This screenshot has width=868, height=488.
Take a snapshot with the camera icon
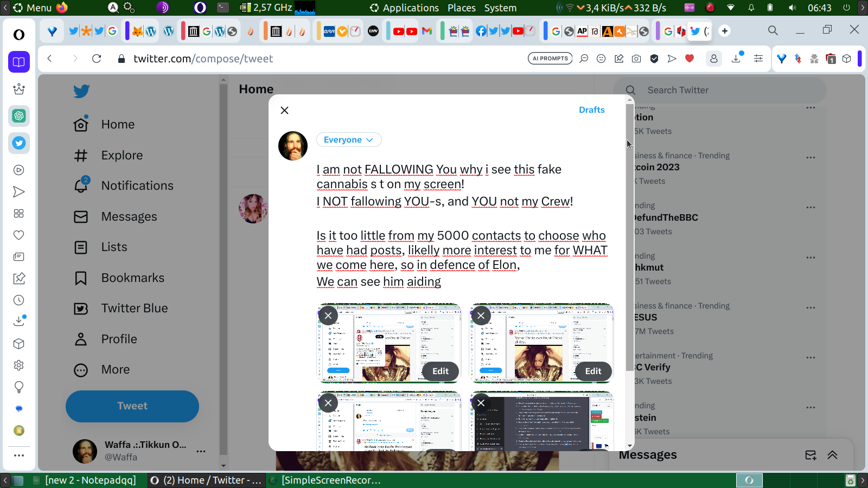636,59
